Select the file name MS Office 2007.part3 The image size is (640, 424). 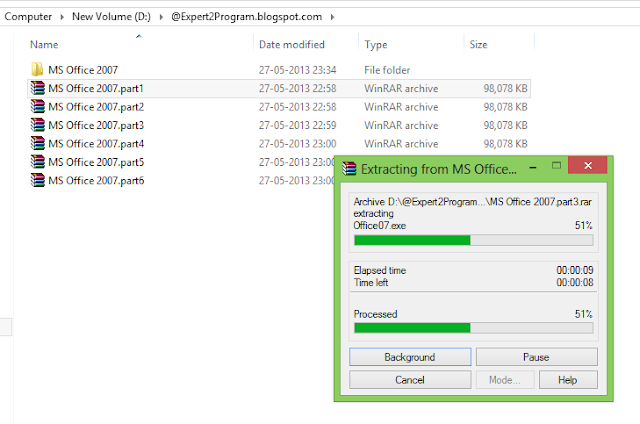coord(96,125)
